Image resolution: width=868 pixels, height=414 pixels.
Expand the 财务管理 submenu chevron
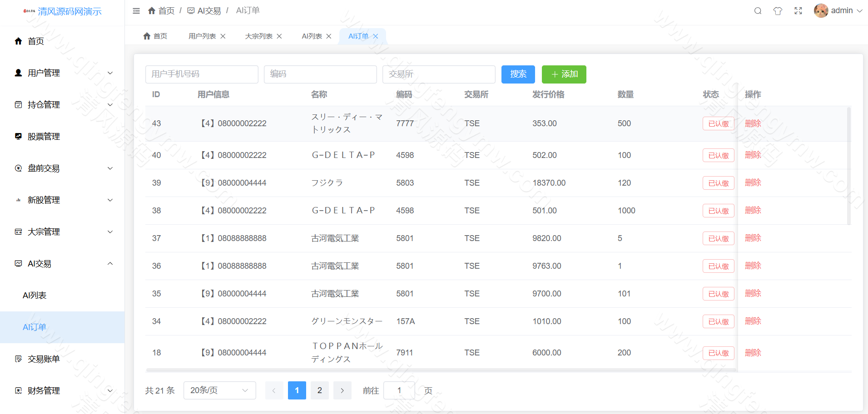pos(110,390)
